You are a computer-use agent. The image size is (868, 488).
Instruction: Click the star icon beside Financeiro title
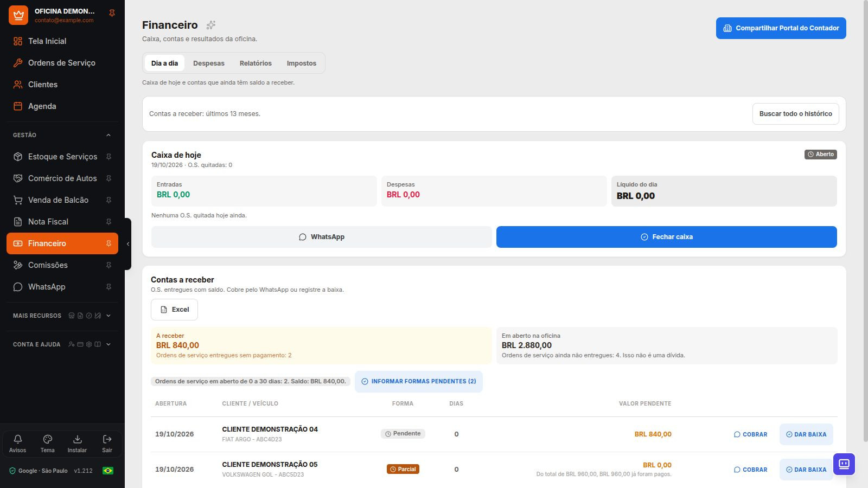tap(211, 25)
